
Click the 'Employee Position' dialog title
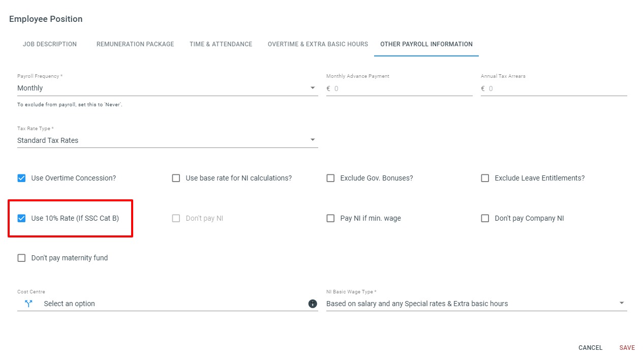[x=46, y=19]
